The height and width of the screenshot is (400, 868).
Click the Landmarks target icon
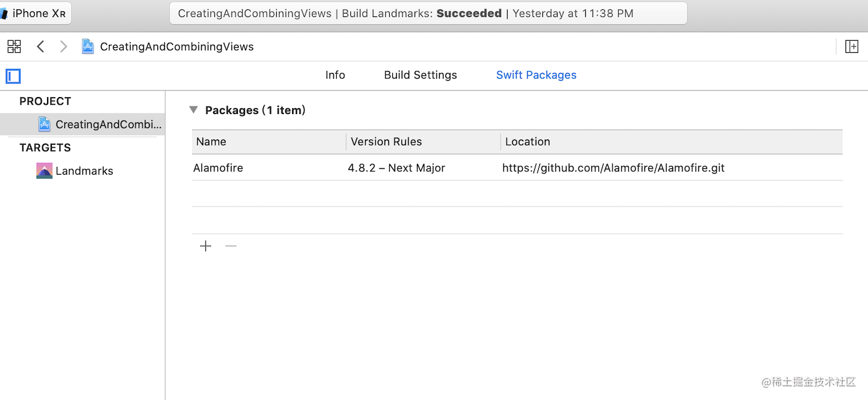[x=44, y=171]
